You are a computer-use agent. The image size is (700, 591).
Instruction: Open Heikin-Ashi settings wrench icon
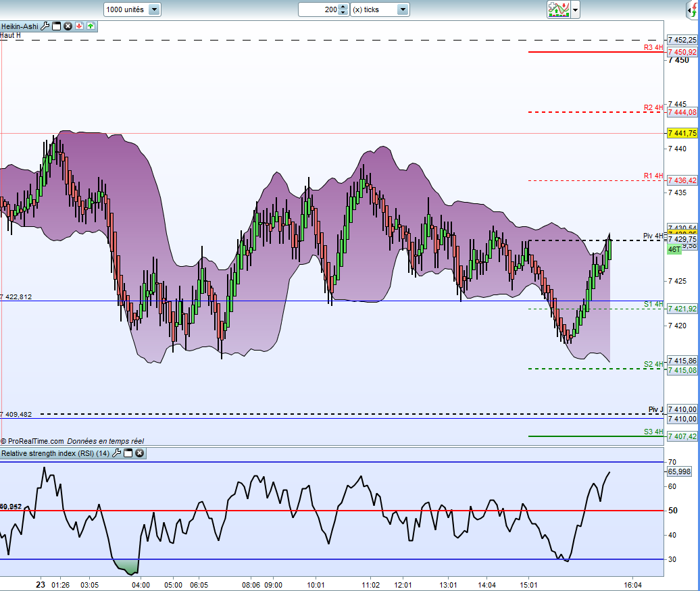(x=45, y=26)
